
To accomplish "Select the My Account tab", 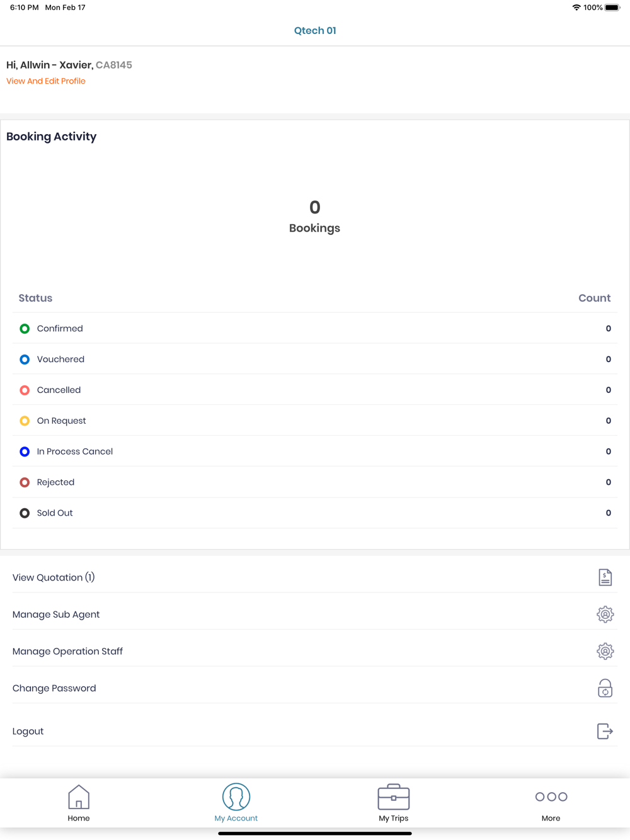I will (x=236, y=803).
